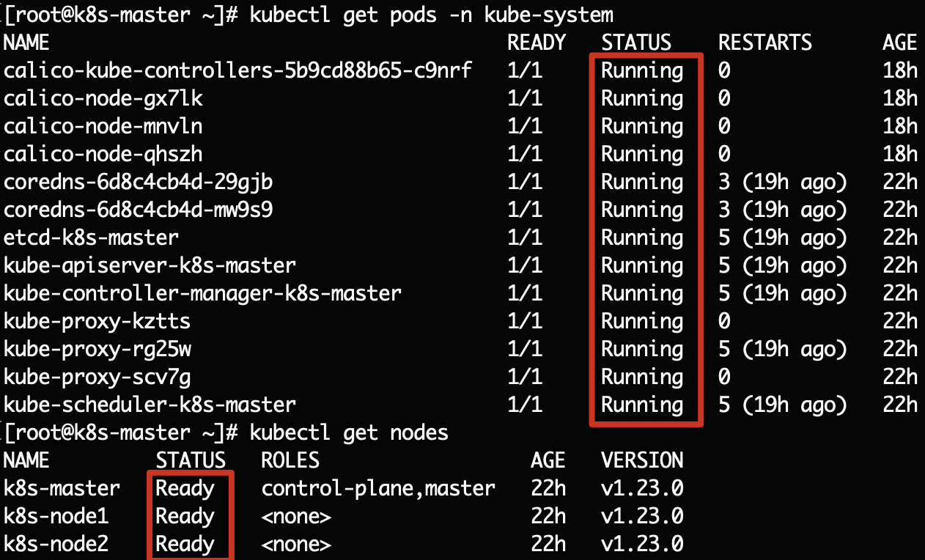Image resolution: width=925 pixels, height=560 pixels.
Task: Click the Running status of calico-node-gx7lk
Action: click(x=642, y=98)
